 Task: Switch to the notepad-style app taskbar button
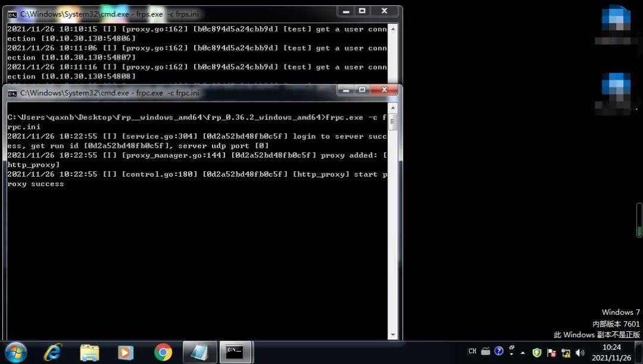(x=199, y=352)
